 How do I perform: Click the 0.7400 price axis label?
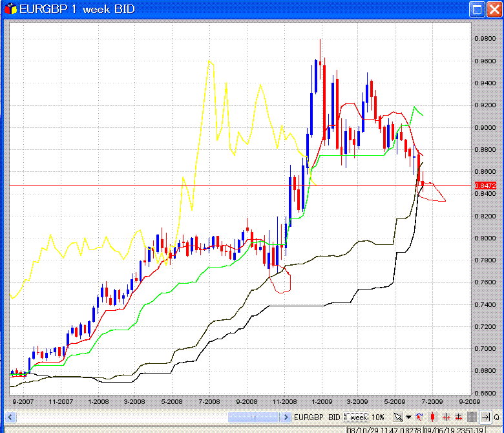coord(485,305)
